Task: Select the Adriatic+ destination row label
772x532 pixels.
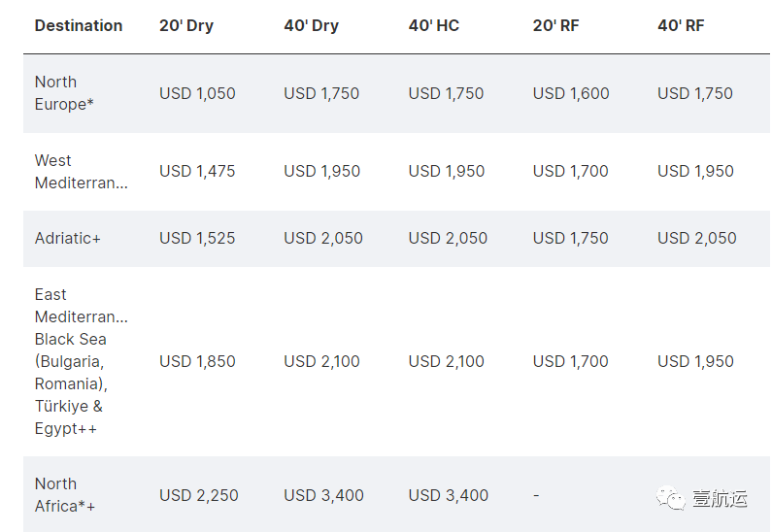Action: click(68, 238)
